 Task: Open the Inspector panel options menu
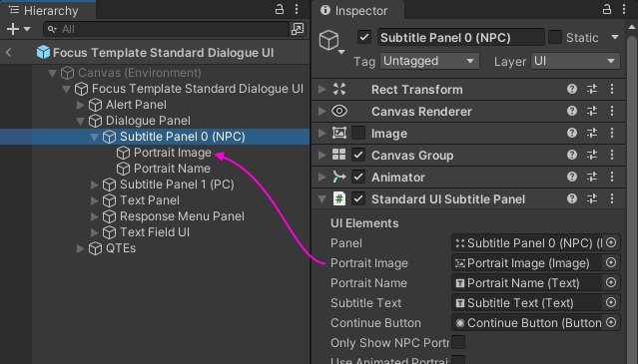[x=624, y=9]
